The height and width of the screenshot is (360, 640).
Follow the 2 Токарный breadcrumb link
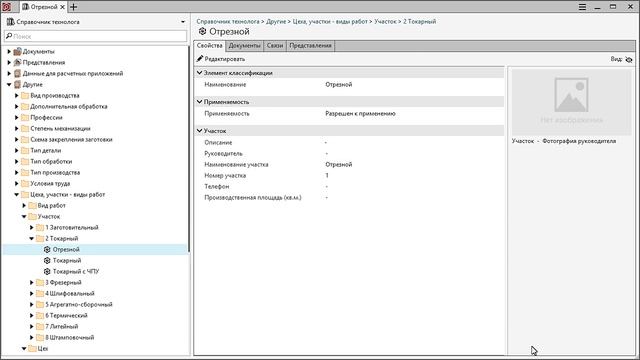pyautogui.click(x=420, y=21)
